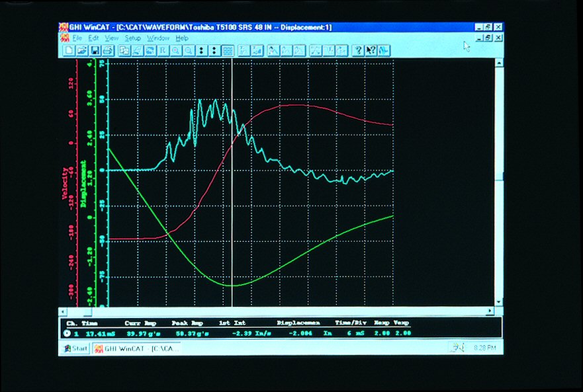The width and height of the screenshot is (583, 392).
Task: Click the R button in the toolbar
Action: (x=163, y=50)
